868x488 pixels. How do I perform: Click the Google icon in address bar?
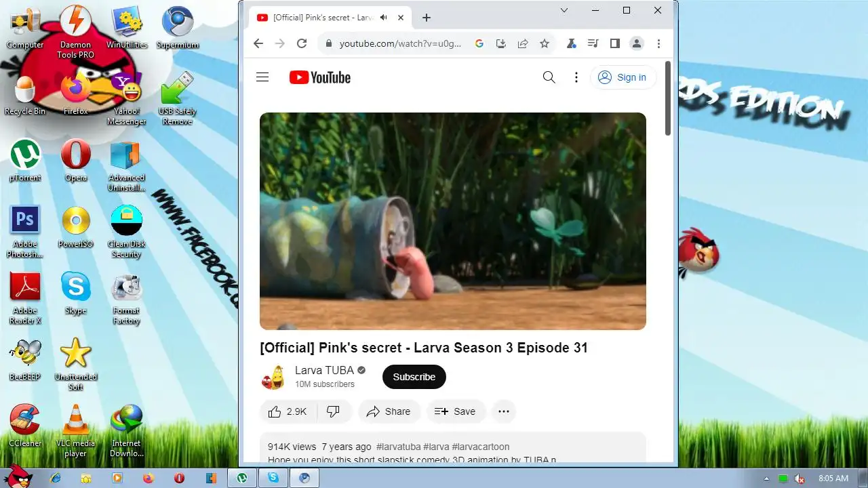[x=479, y=43]
